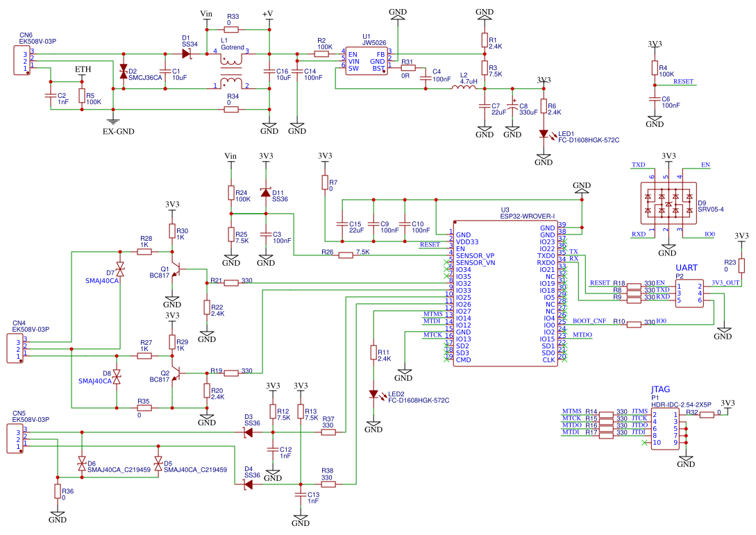Click the Q1 transistor symbol
The height and width of the screenshot is (535, 756).
[x=176, y=270]
